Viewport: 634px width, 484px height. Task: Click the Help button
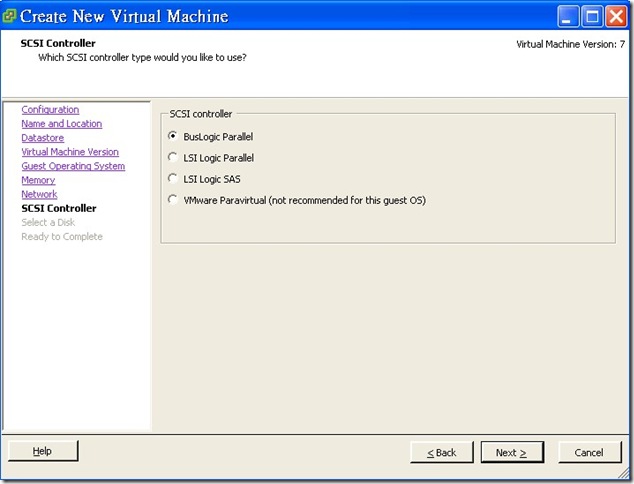(x=43, y=451)
